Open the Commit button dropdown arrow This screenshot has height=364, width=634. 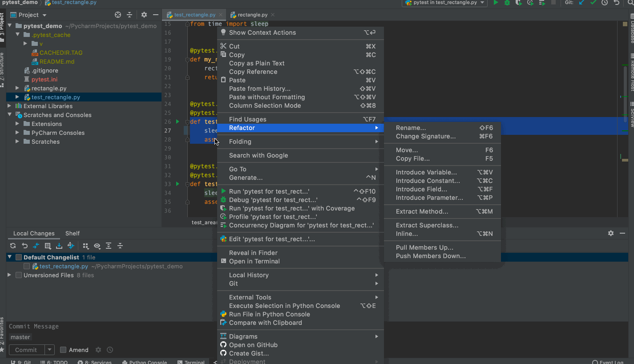pyautogui.click(x=50, y=350)
